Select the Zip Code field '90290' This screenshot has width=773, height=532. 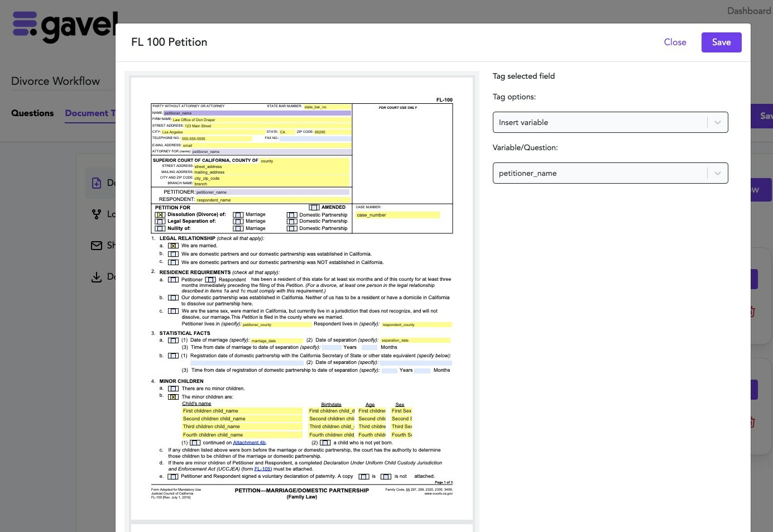click(333, 132)
